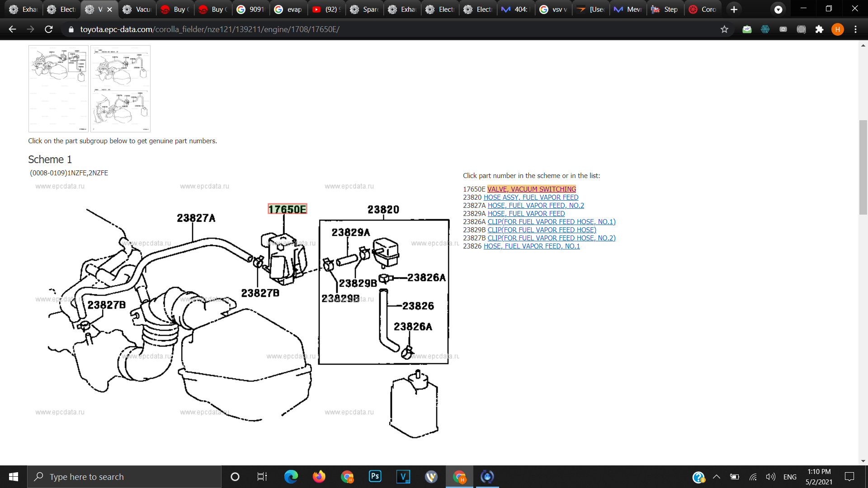This screenshot has height=488, width=868.
Task: Click the scrollbar down arrow
Action: [863, 461]
